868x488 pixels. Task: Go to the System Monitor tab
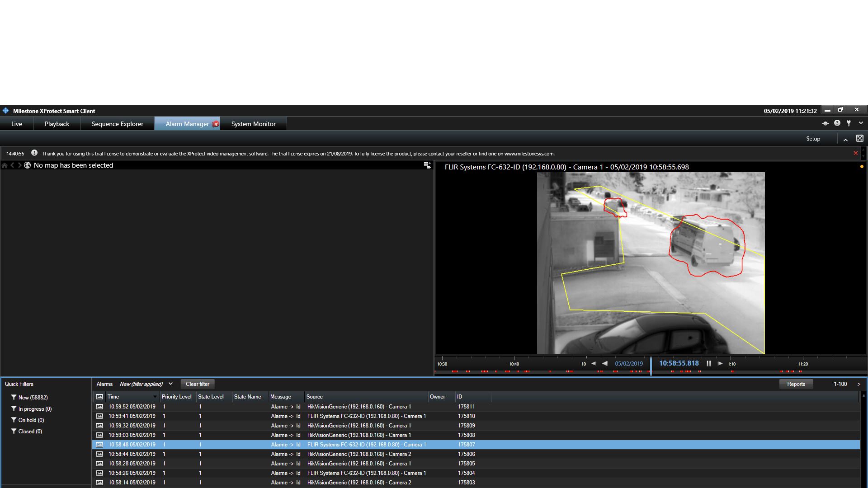pyautogui.click(x=253, y=124)
